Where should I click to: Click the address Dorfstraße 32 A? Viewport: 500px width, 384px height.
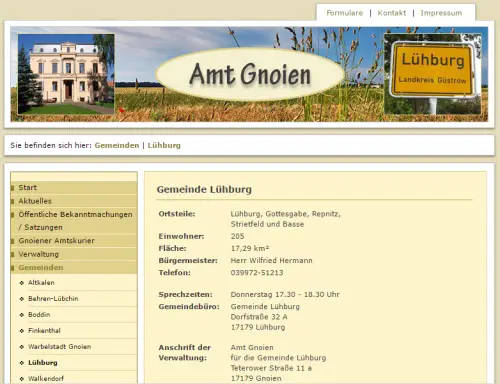[259, 317]
